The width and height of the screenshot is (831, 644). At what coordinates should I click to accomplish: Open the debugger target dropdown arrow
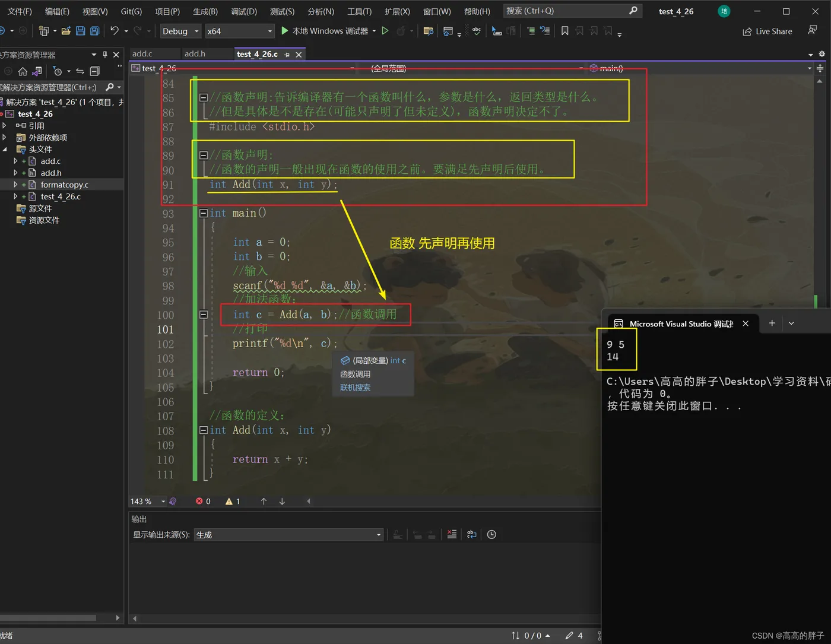[x=374, y=31]
